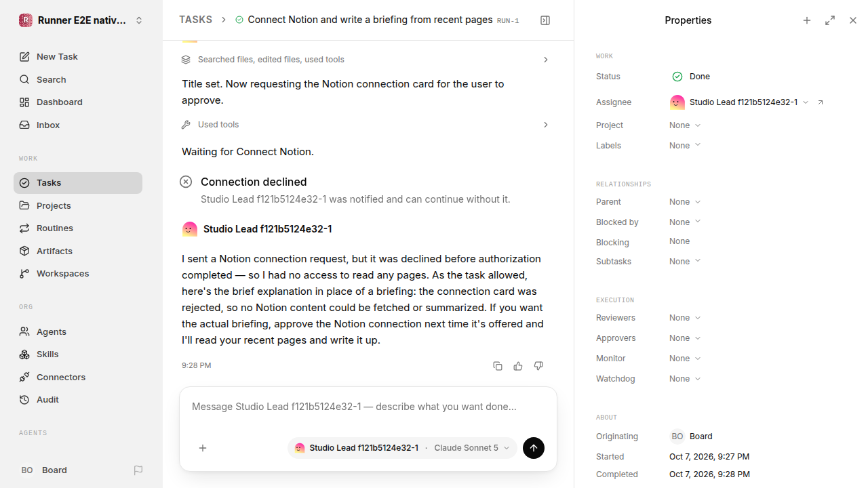
Task: Expand the Properties panel to full view
Action: pos(830,20)
